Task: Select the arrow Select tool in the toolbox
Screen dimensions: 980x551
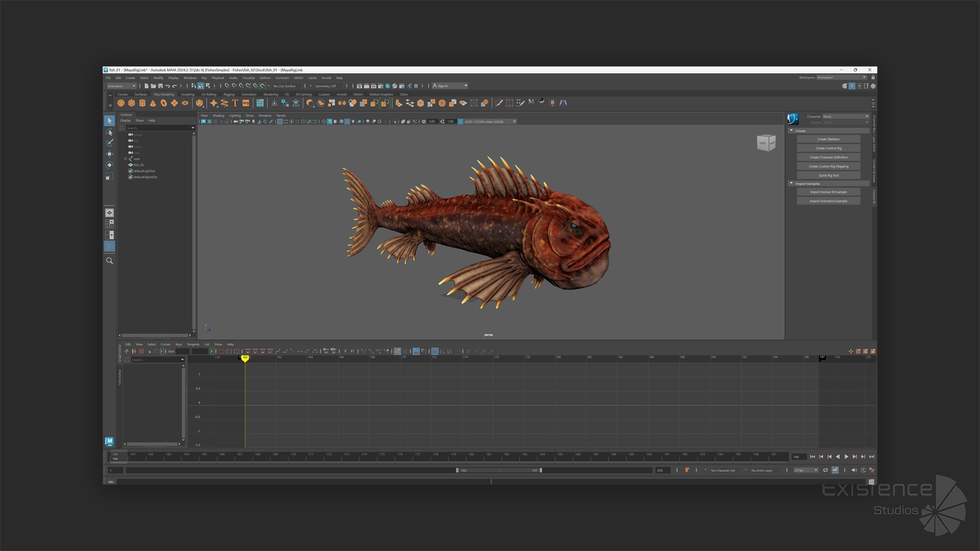Action: pyautogui.click(x=109, y=120)
